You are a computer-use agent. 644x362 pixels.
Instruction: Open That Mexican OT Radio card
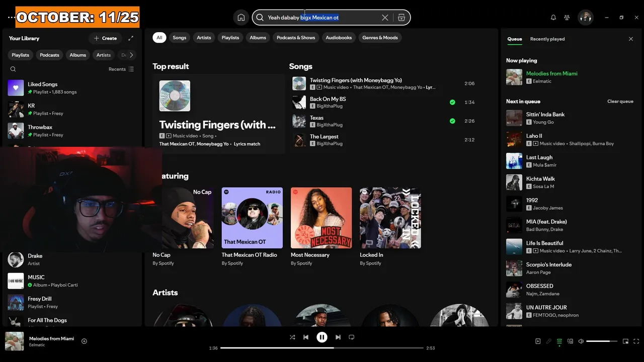(252, 227)
